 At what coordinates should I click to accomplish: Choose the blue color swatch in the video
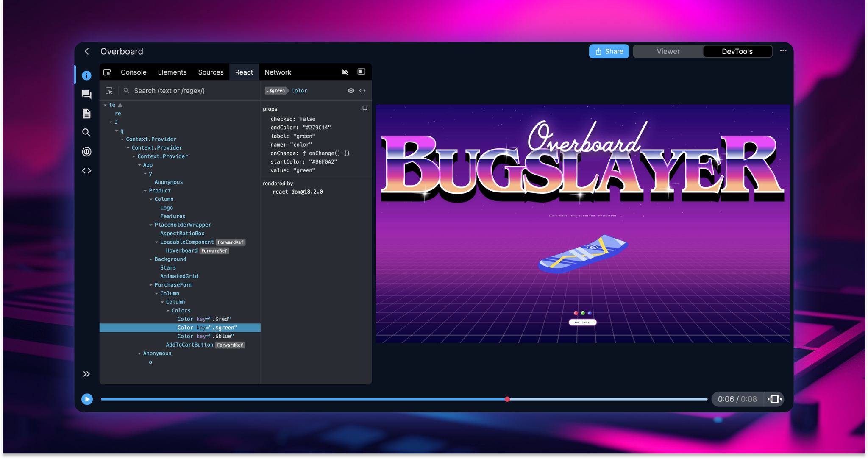click(590, 313)
